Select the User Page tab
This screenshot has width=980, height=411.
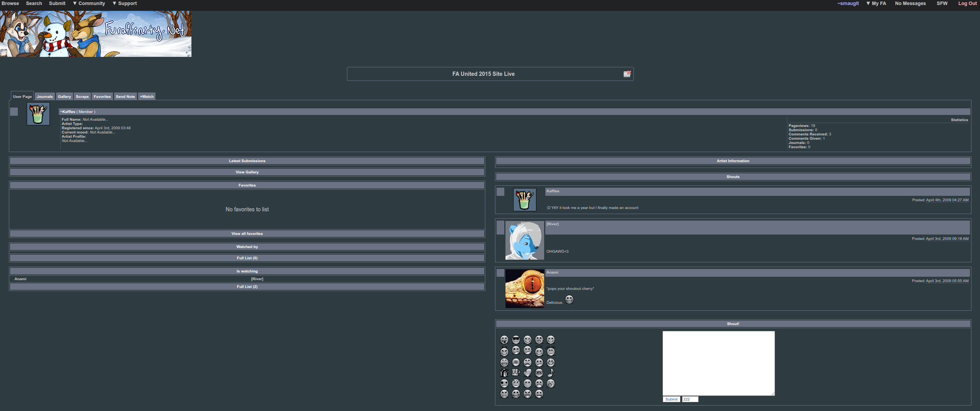pos(22,96)
